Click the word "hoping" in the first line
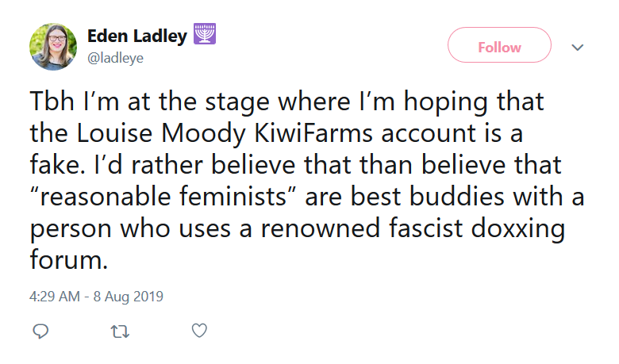The width and height of the screenshot is (619, 364). 446,102
